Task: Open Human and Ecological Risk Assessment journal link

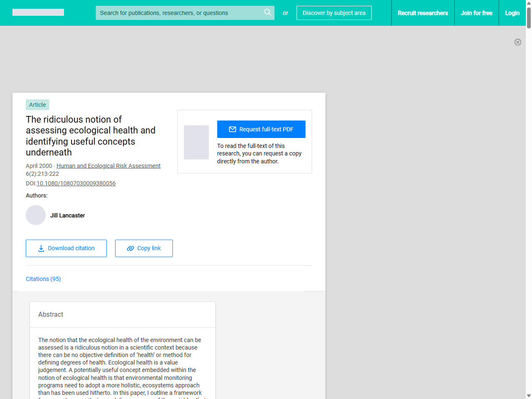Action: tap(108, 166)
